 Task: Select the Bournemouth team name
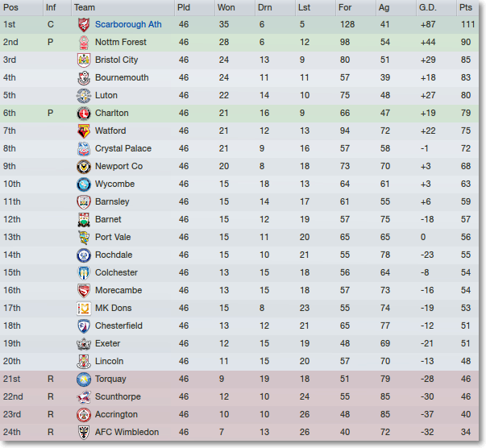tap(122, 77)
